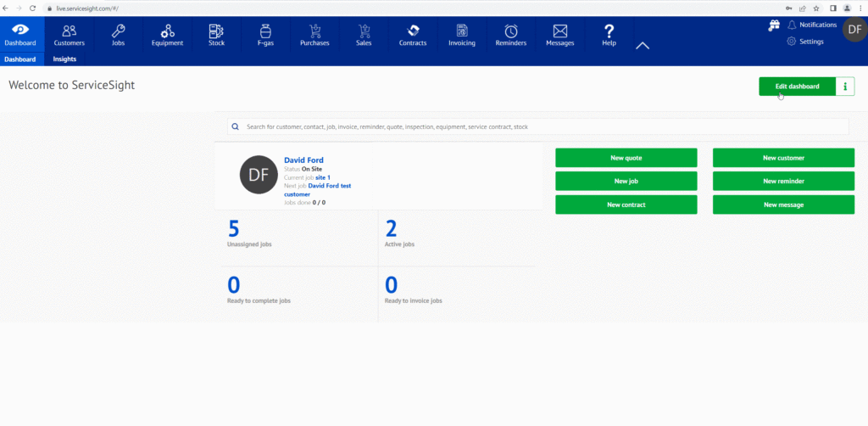Open the Contracts handshake icon

pos(413,31)
